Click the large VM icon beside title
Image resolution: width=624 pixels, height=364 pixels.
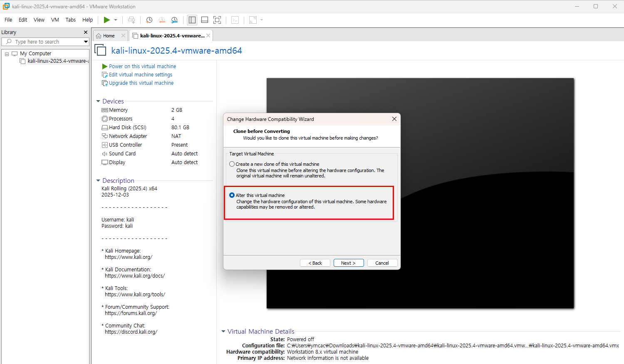100,50
